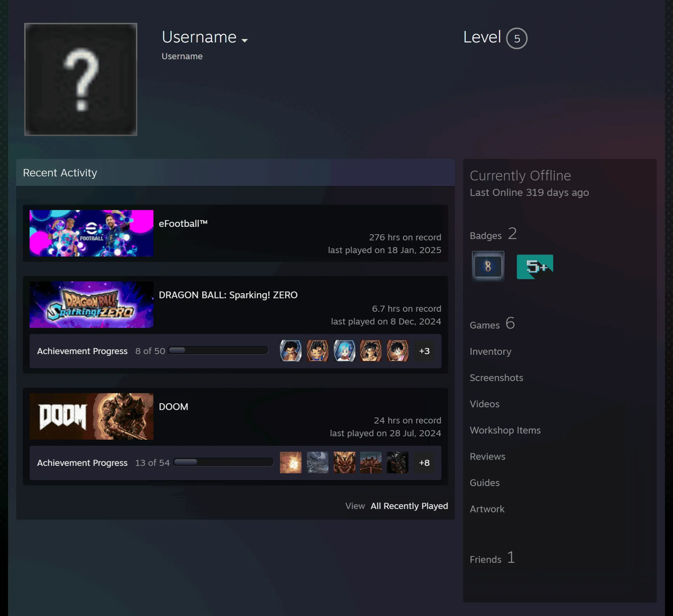Click the 5+ game collector badge

point(535,267)
